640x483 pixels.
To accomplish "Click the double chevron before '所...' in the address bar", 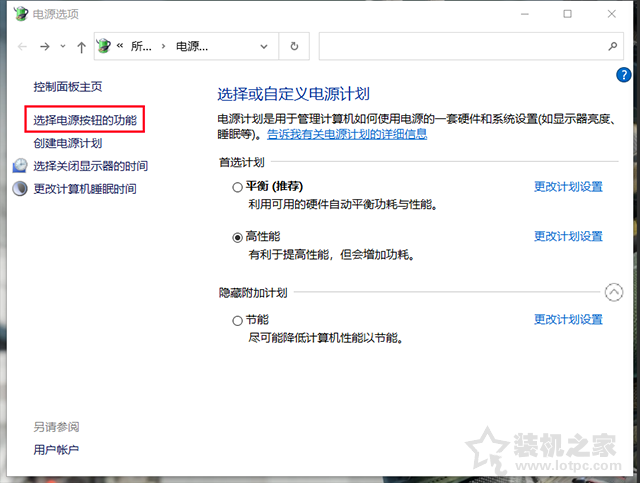I will tap(120, 46).
